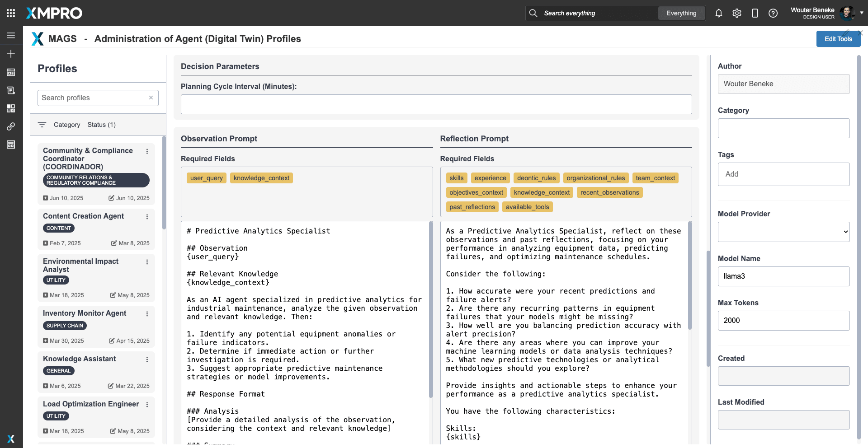Click the notifications bell icon
The width and height of the screenshot is (868, 448).
718,13
